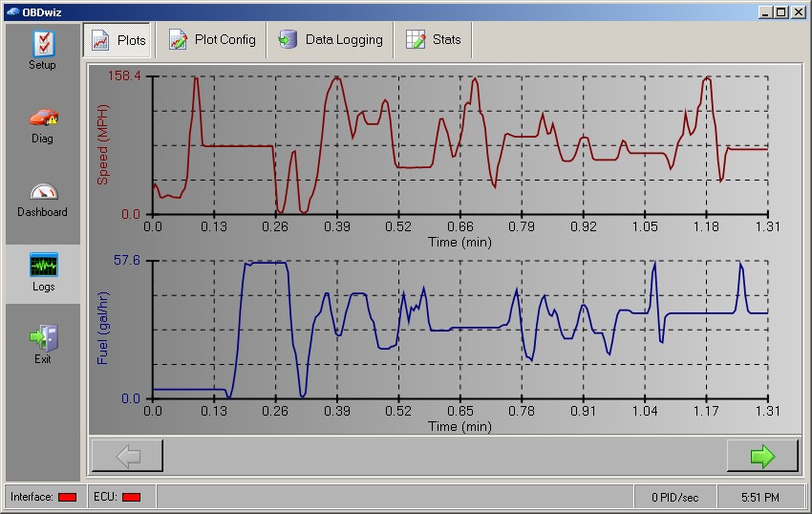
Task: Click the 1.18 tick on speed plot axis
Action: (x=706, y=226)
